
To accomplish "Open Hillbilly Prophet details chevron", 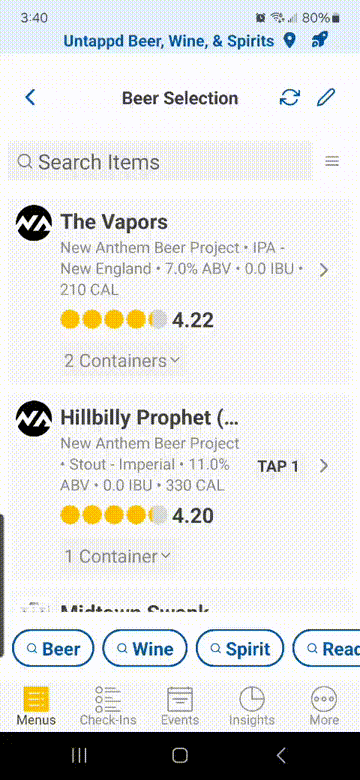I will [324, 466].
